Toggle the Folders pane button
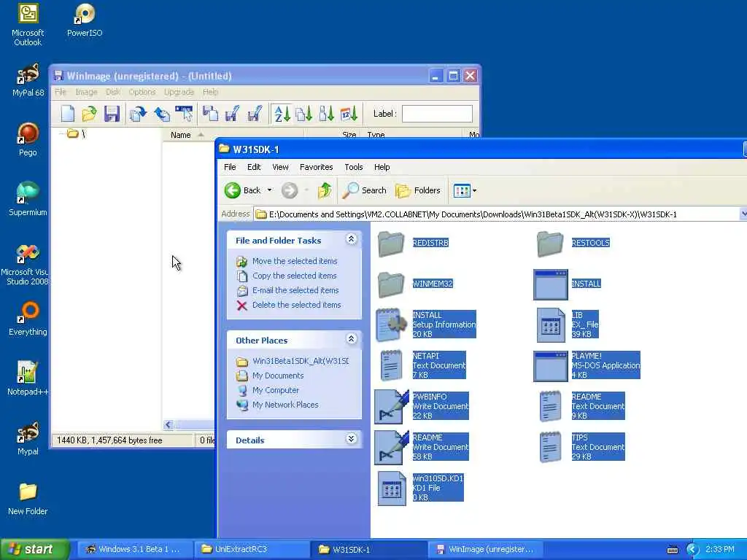 [x=418, y=190]
